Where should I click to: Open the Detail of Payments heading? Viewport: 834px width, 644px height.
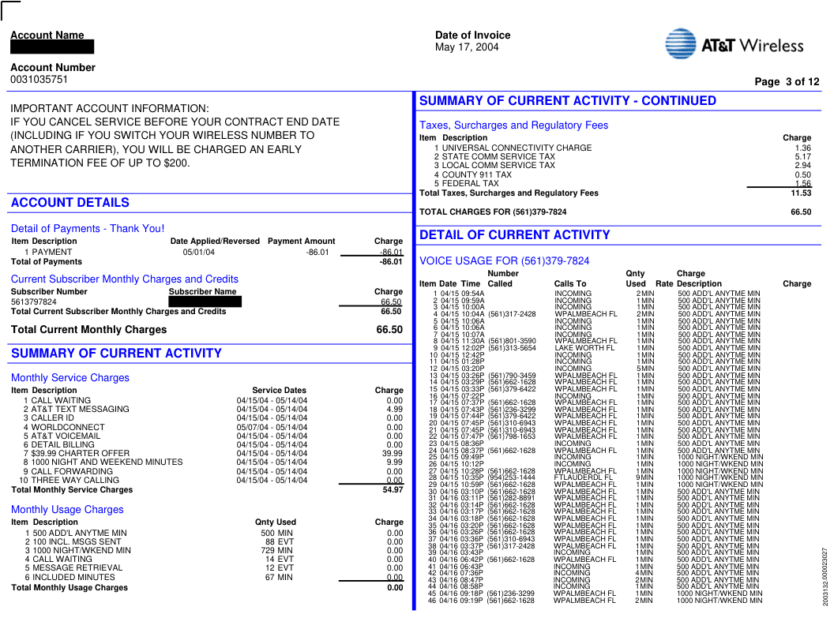[x=88, y=229]
